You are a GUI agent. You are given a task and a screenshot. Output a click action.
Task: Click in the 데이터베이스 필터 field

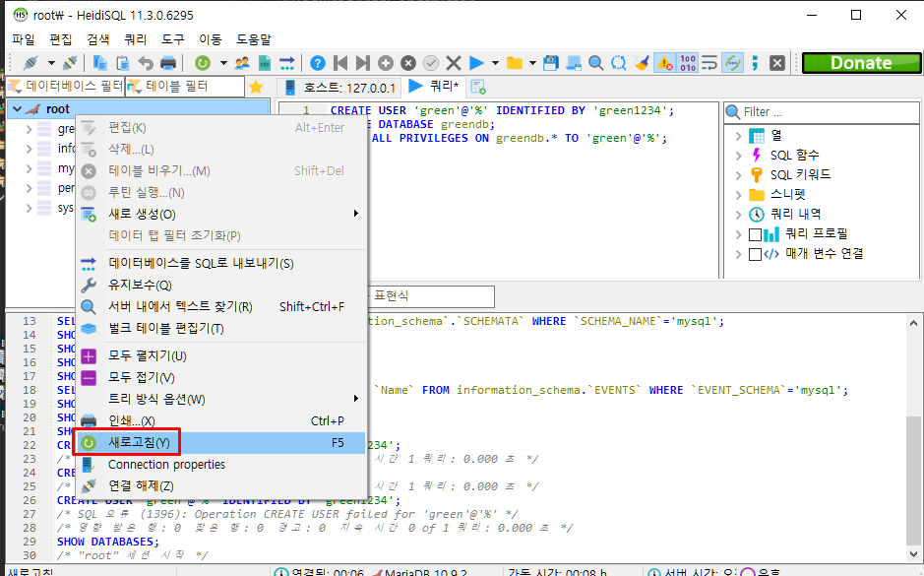coord(65,87)
